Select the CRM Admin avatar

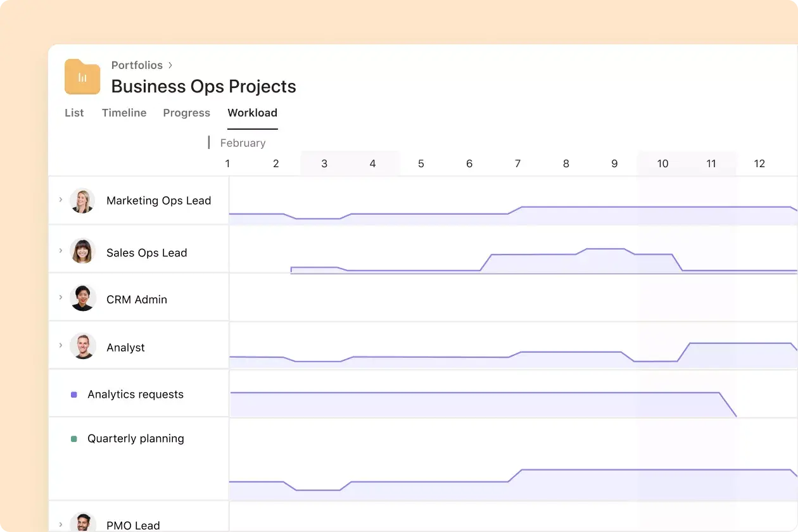coord(83,296)
